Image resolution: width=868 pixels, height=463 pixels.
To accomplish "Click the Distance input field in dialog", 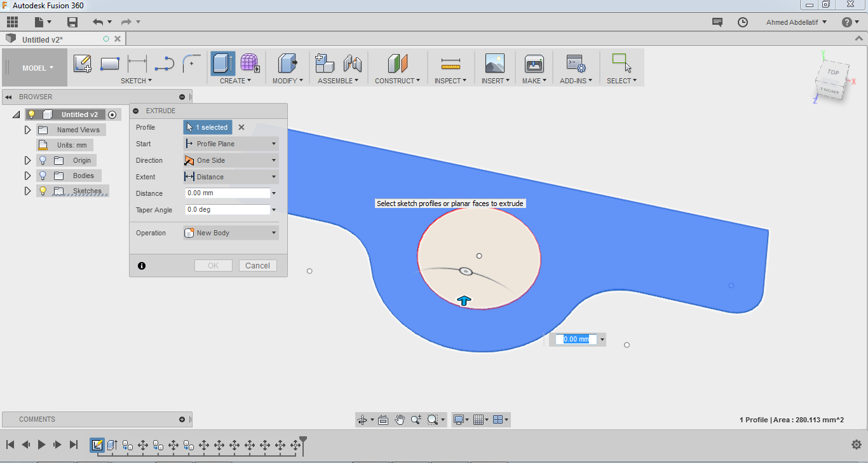I will (x=227, y=193).
